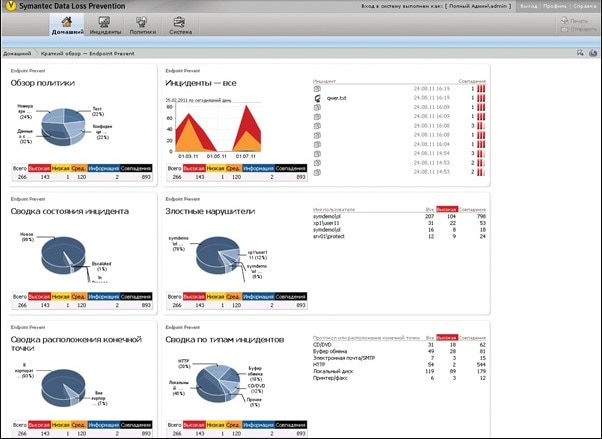Click severity bars in the 16:04 row
602x439 pixels.
coord(481,144)
